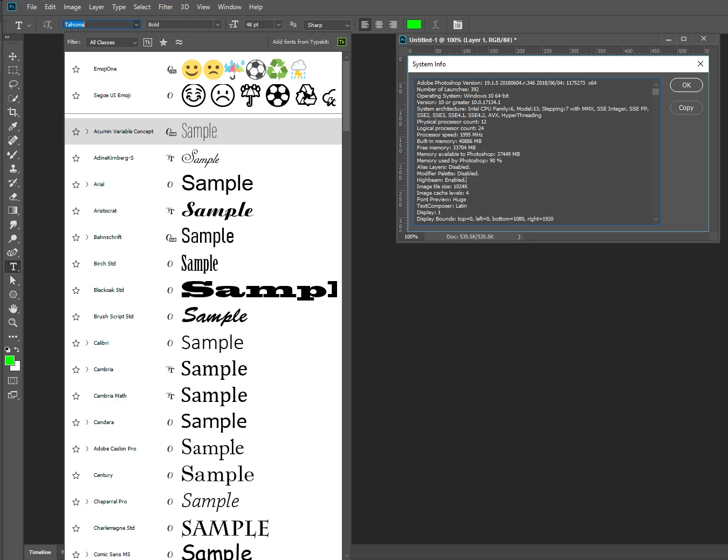Click OK in System Info dialog

point(686,85)
